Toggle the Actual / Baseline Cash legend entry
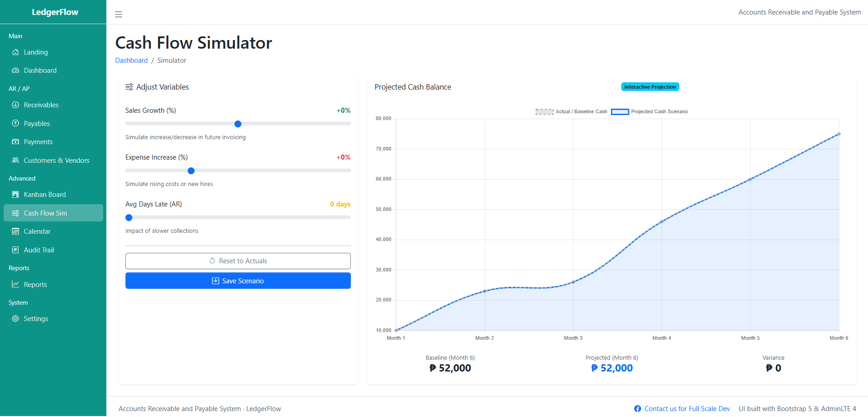 tap(571, 111)
